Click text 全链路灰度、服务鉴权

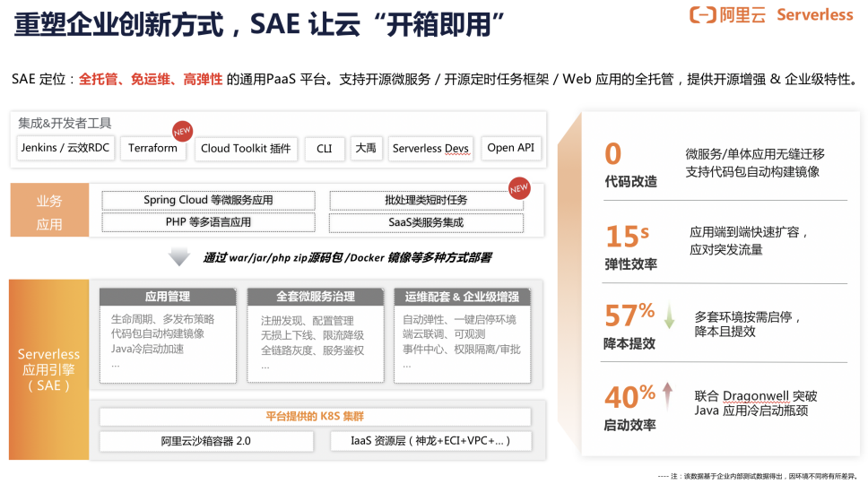(x=312, y=350)
